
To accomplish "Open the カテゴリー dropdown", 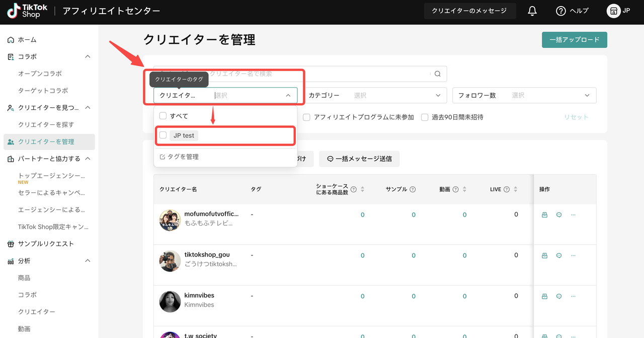I will pos(375,95).
